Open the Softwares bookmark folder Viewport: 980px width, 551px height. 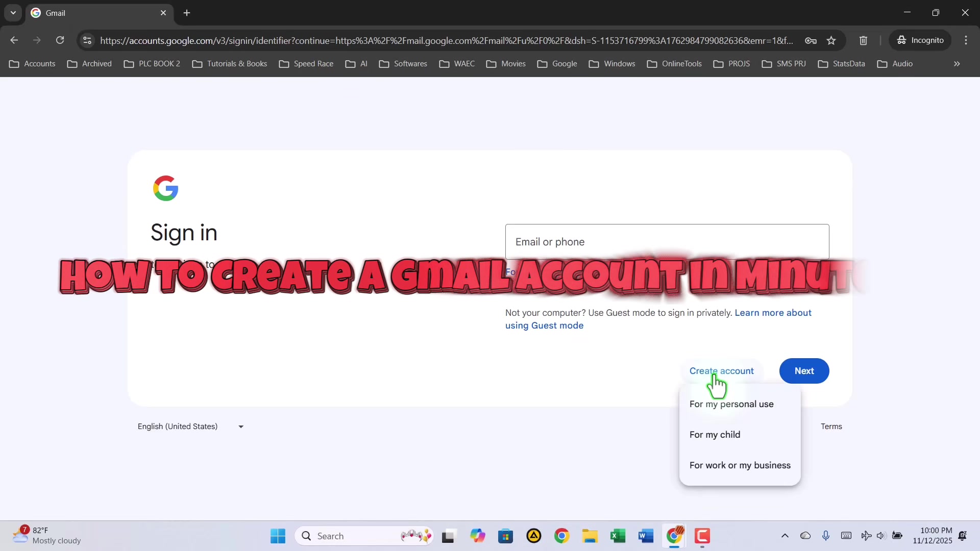[x=403, y=64]
